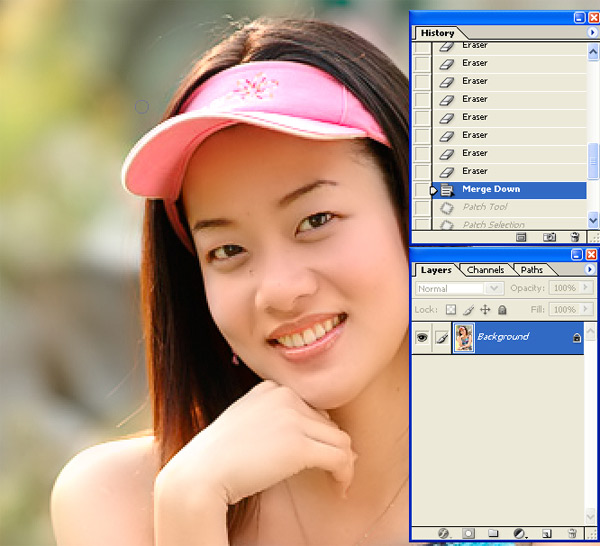This screenshot has height=546, width=600.
Task: Open the History panel options menu
Action: [592, 33]
